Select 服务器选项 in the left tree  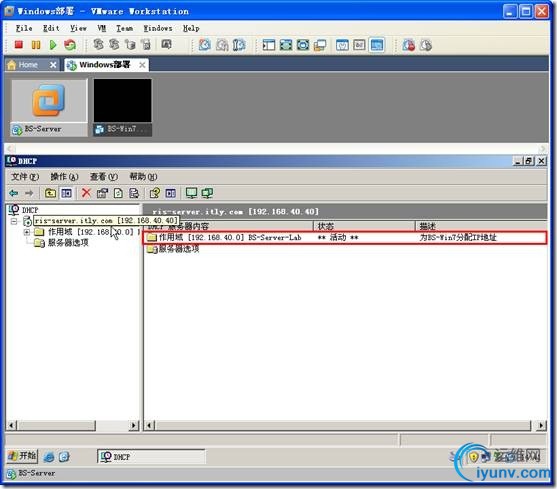coord(68,243)
